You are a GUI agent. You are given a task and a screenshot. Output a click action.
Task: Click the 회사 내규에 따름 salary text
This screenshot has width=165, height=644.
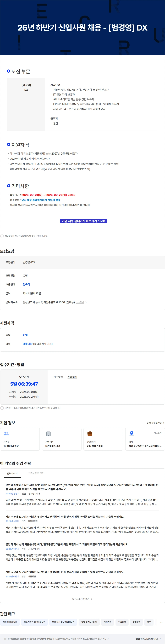pyautogui.click(x=32, y=293)
